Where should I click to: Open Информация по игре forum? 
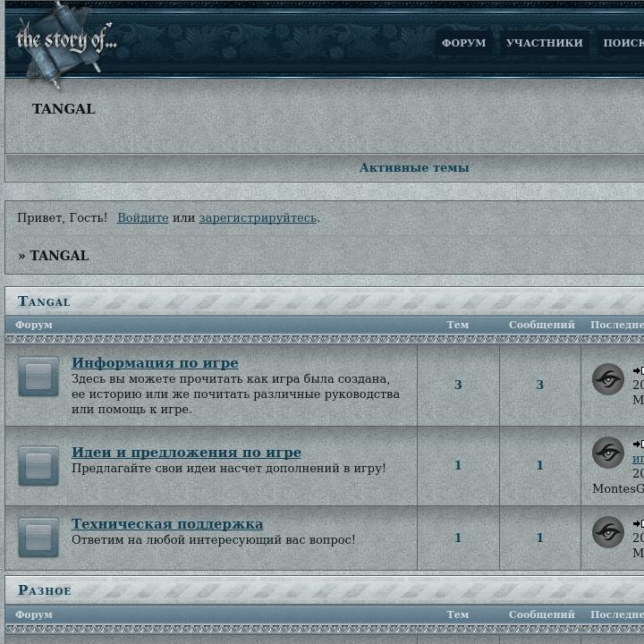[155, 363]
